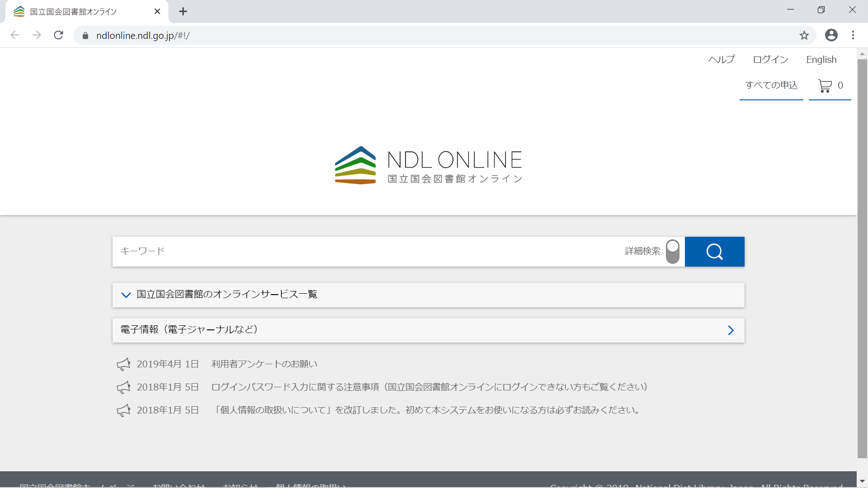Click the NDL ONLINE logo
This screenshot has width=868, height=488.
coord(429,165)
